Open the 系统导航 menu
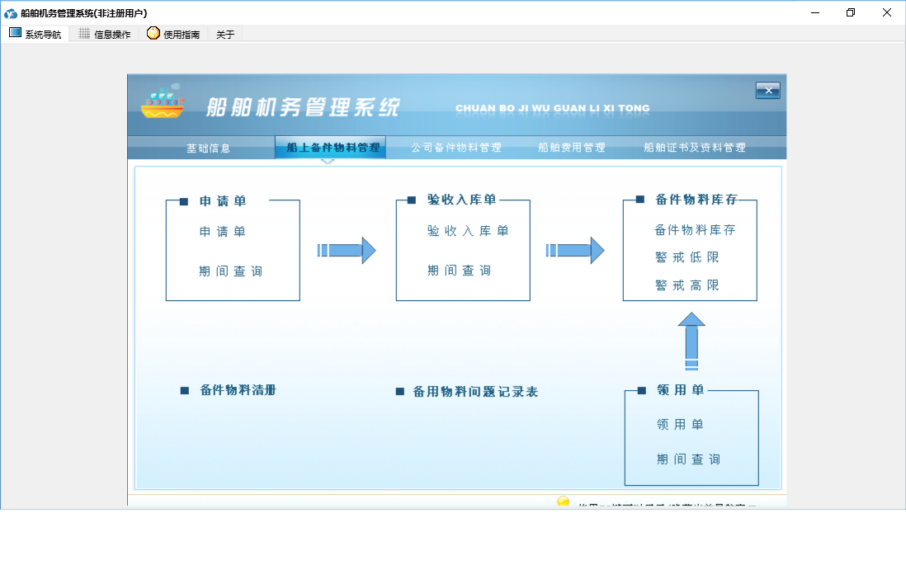This screenshot has width=906, height=588. coord(35,34)
